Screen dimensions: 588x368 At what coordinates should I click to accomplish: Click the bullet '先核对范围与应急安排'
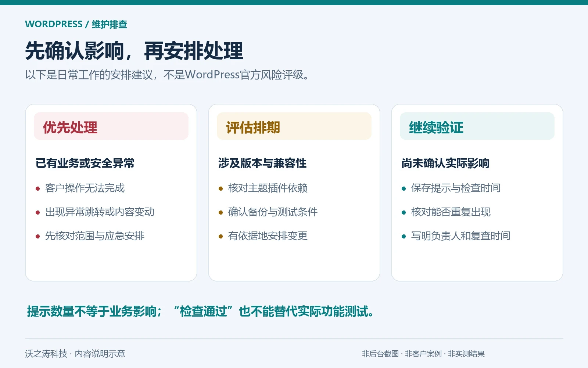coord(95,236)
